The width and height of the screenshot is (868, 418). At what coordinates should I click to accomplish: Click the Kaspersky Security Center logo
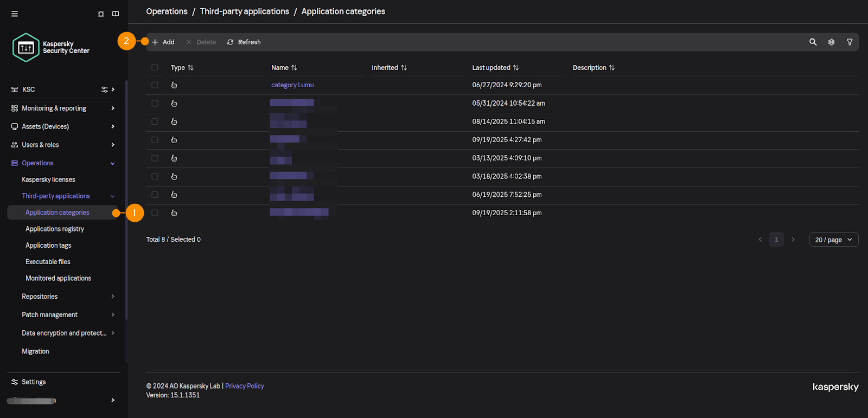pyautogui.click(x=50, y=48)
